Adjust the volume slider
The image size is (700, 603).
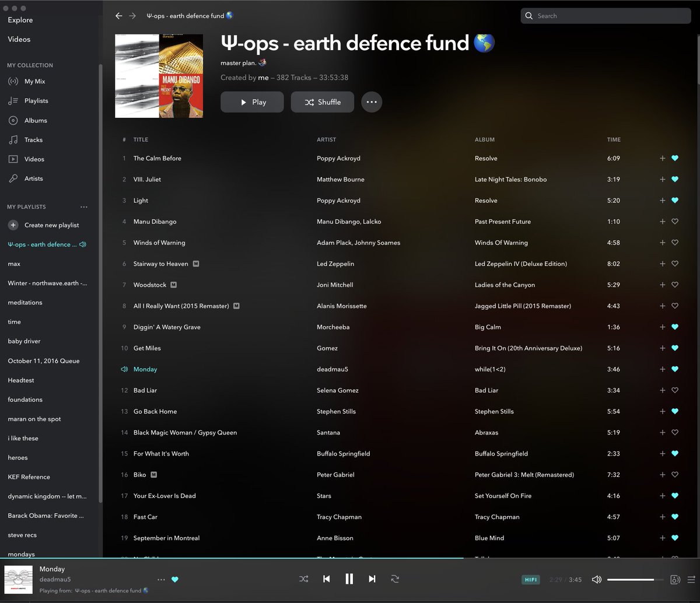[635, 580]
